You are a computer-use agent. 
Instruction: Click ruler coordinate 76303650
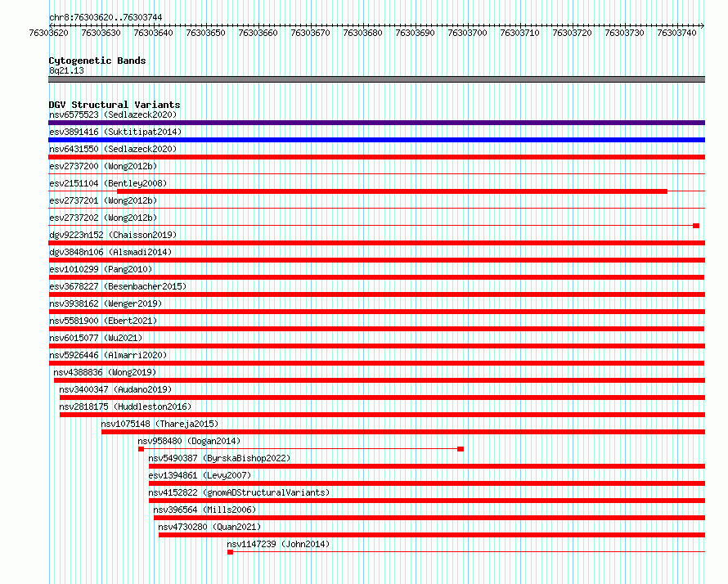[205, 33]
